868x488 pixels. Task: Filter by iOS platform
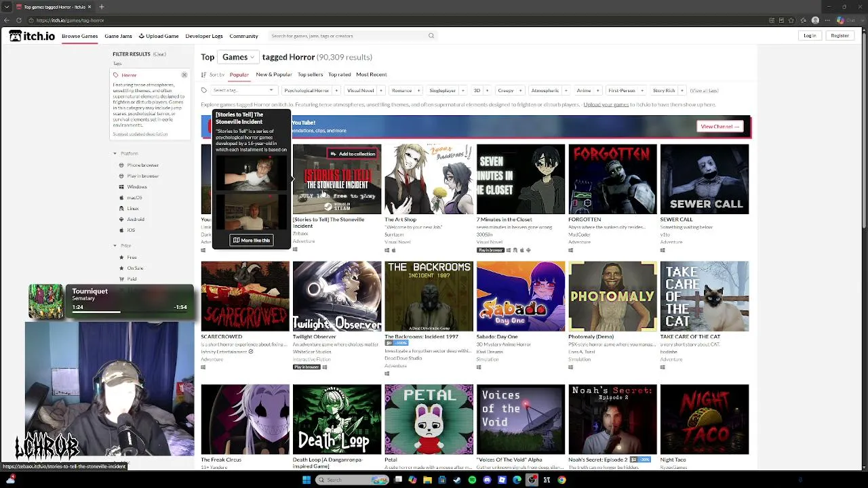pyautogui.click(x=131, y=230)
